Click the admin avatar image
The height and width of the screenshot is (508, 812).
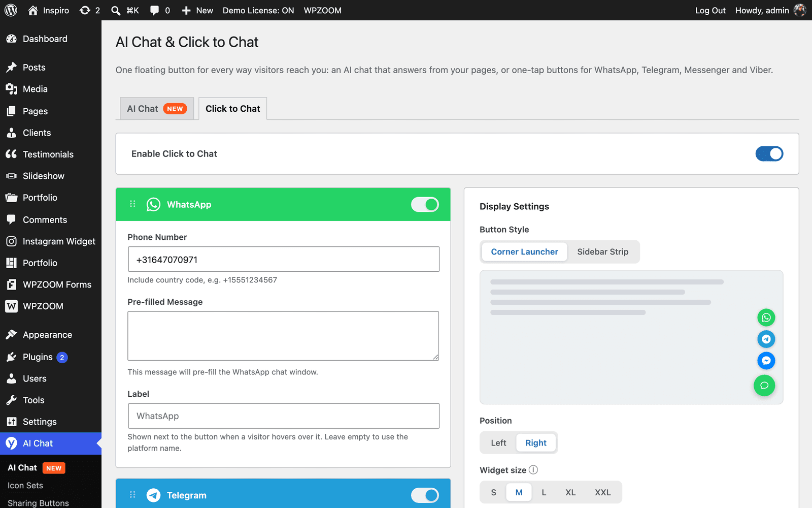click(800, 10)
